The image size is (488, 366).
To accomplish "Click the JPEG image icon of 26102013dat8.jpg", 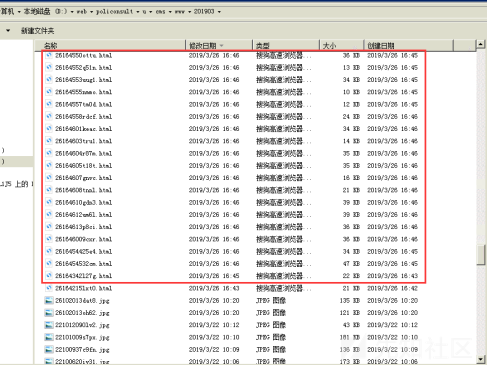I will coord(49,301).
